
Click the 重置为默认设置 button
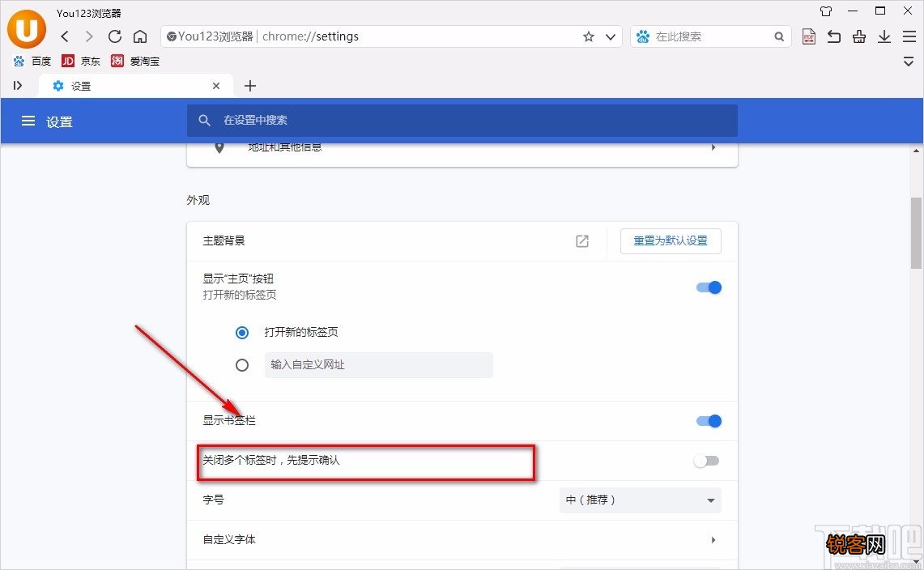[671, 240]
